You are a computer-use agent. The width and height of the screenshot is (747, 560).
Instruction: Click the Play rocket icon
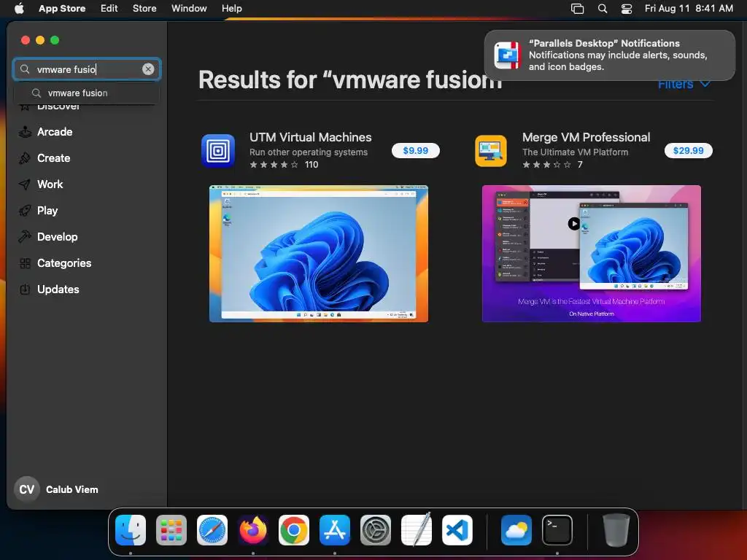(x=25, y=211)
